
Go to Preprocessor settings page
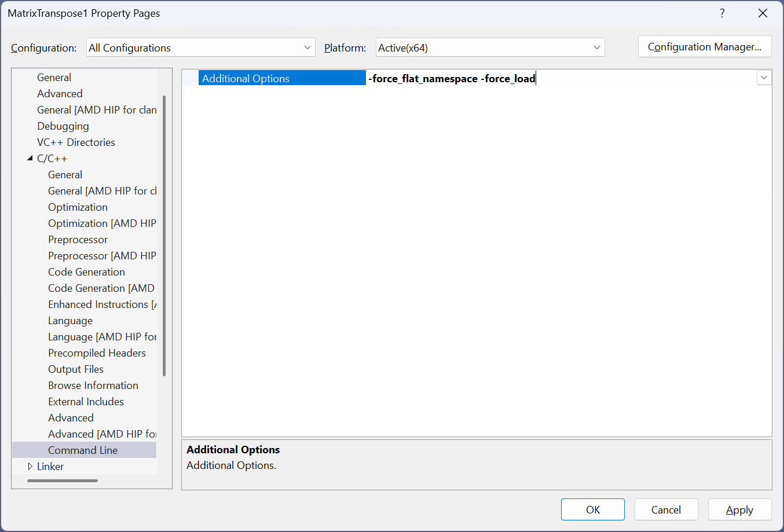coord(78,240)
